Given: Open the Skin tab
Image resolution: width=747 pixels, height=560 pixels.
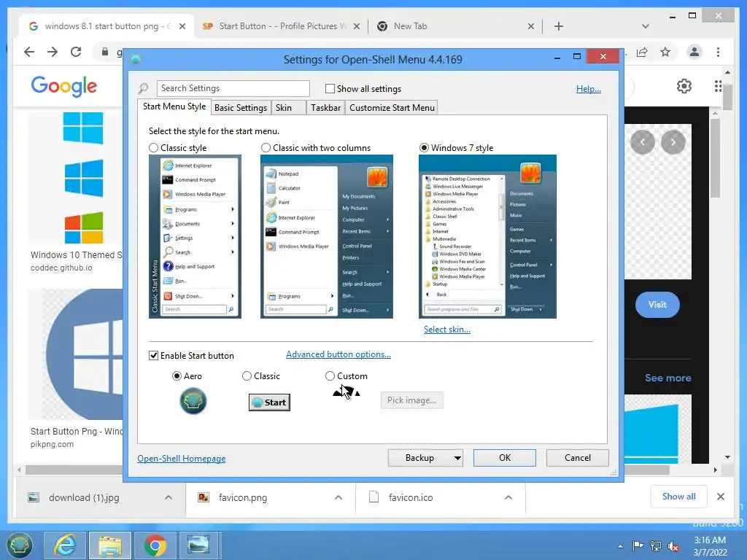Looking at the screenshot, I should [288, 108].
